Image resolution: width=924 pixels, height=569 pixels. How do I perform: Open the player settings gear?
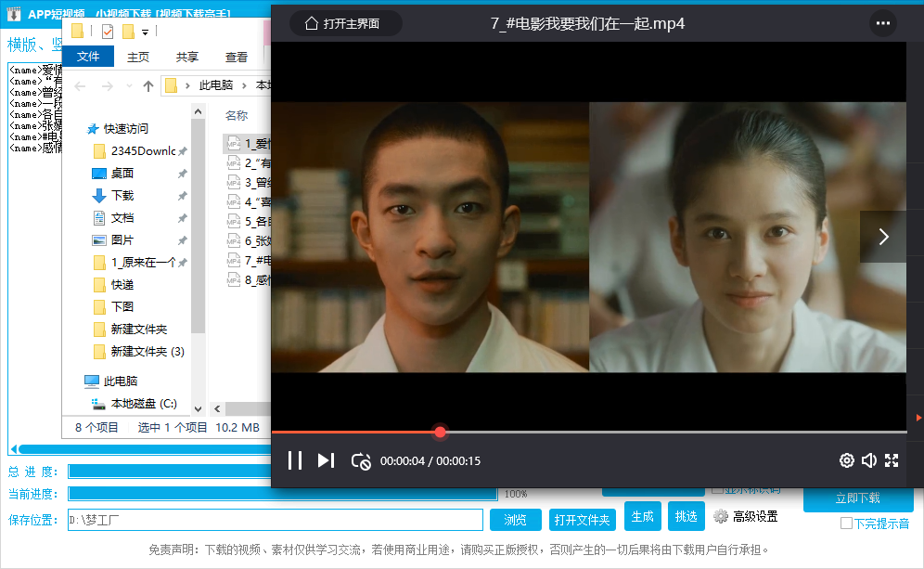pyautogui.click(x=846, y=460)
